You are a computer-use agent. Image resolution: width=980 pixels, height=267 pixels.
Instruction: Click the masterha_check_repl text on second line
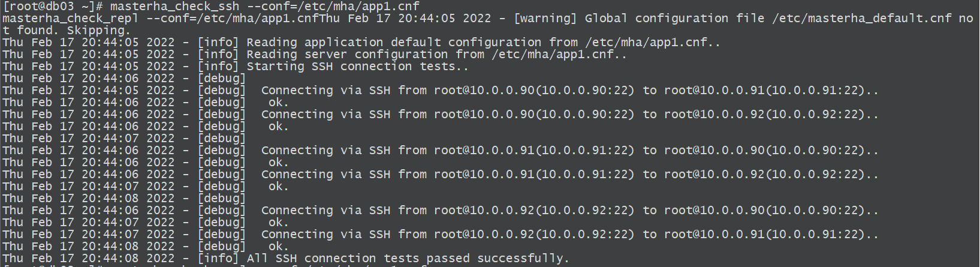pyautogui.click(x=70, y=18)
